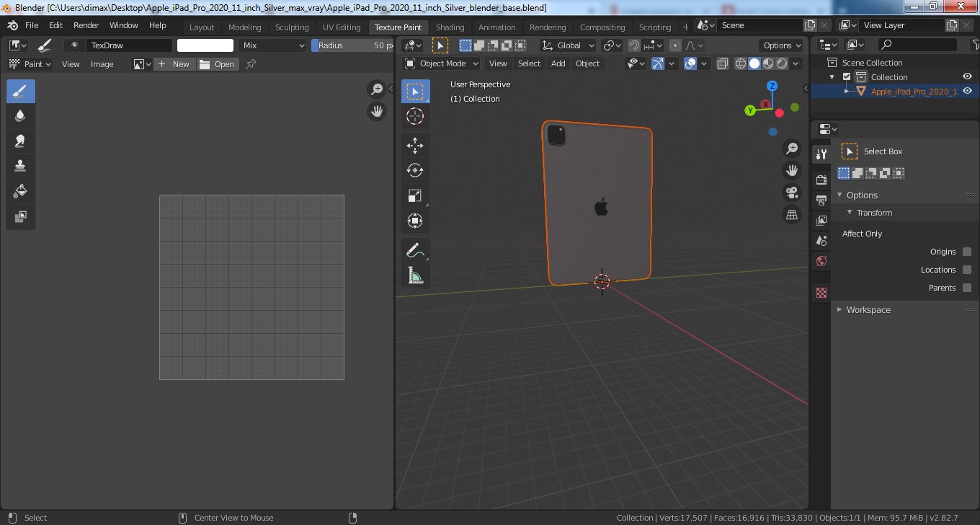The width and height of the screenshot is (980, 525).
Task: Switch perspective/orthographic with the grid gizmo
Action: pyautogui.click(x=792, y=214)
